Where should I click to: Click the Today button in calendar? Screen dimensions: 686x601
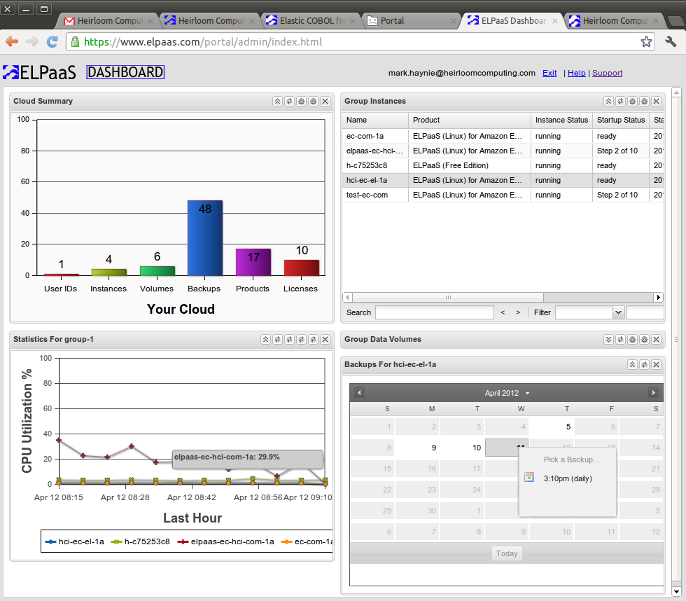tap(507, 553)
